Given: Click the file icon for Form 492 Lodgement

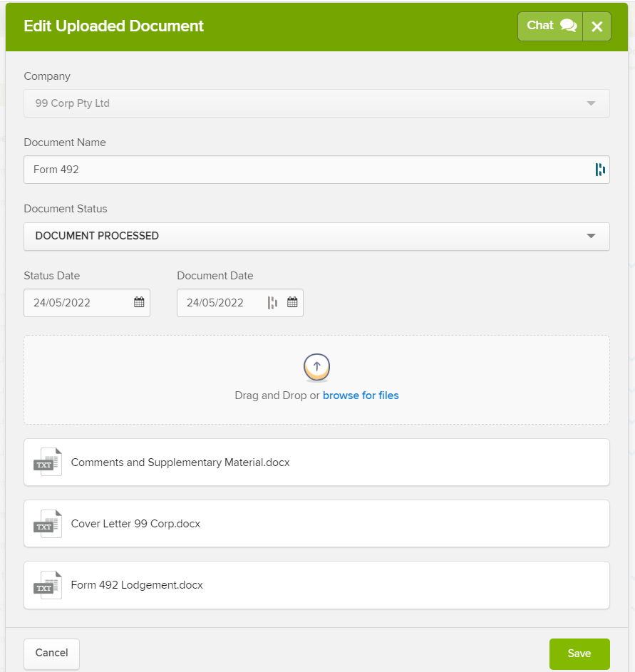Looking at the screenshot, I should 48,585.
